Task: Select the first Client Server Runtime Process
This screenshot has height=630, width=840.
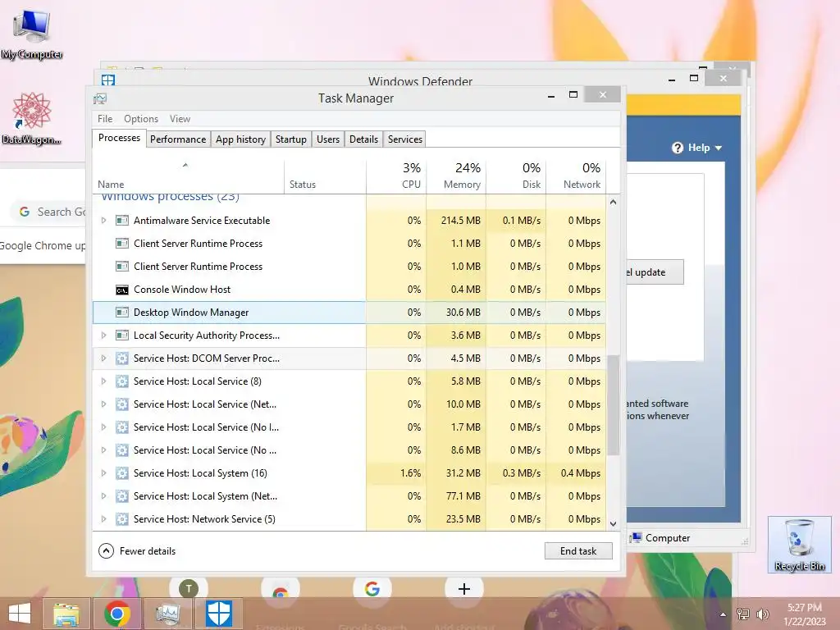Action: [x=349, y=243]
